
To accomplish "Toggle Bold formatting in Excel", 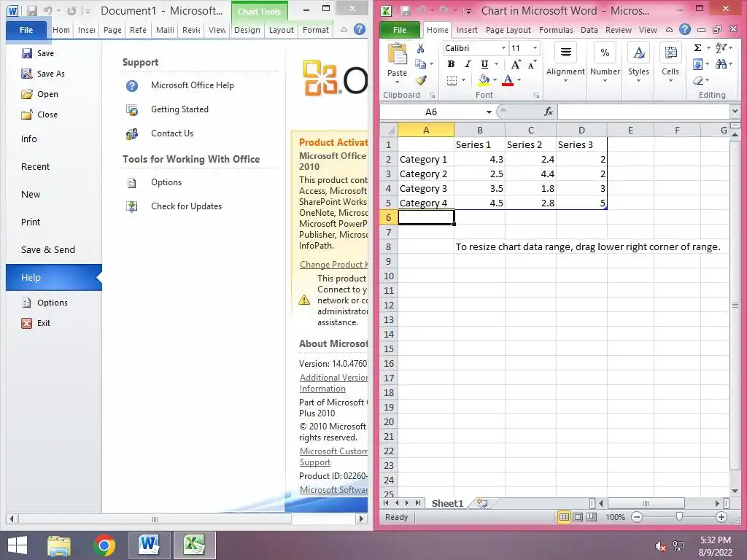I will point(451,64).
